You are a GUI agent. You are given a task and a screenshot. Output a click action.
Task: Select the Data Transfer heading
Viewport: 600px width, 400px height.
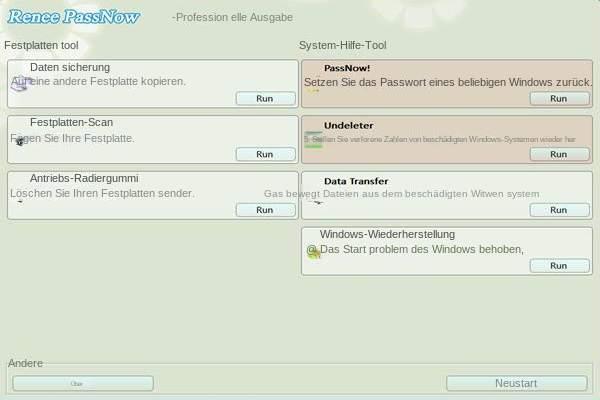[356, 181]
